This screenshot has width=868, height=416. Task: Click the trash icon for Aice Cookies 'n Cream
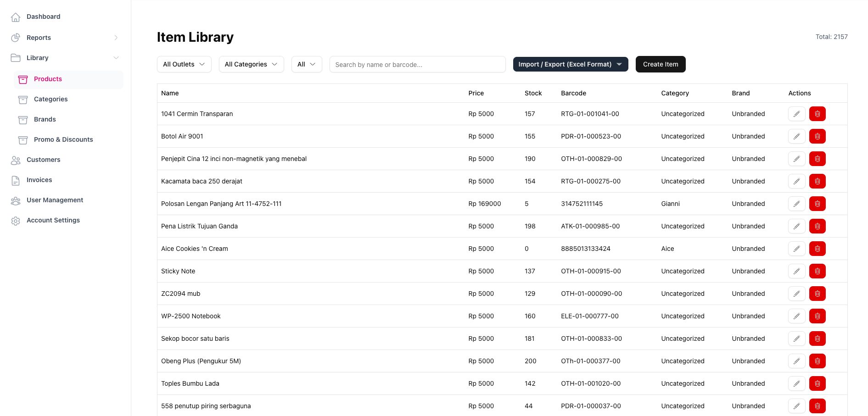(x=817, y=249)
